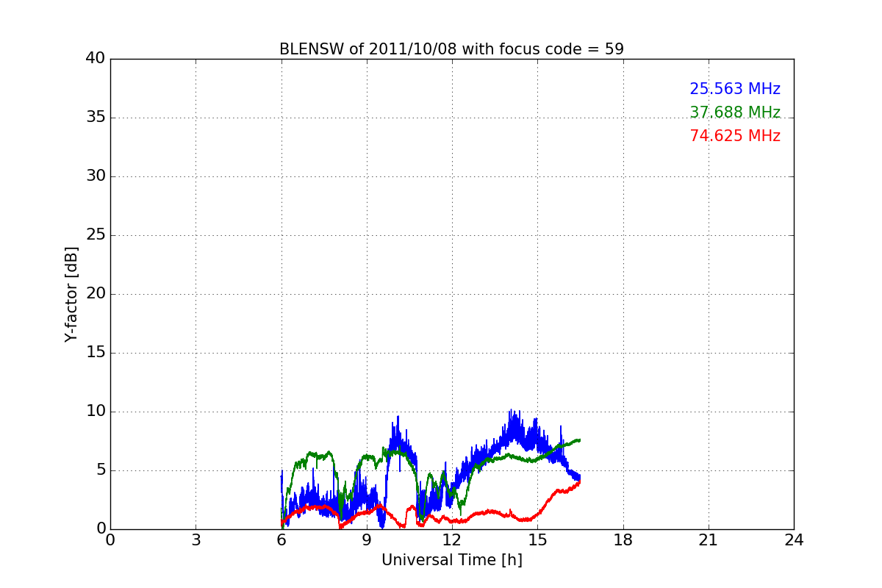Click x-axis tick label 6
Screen dimensions: 882x588
tap(281, 540)
